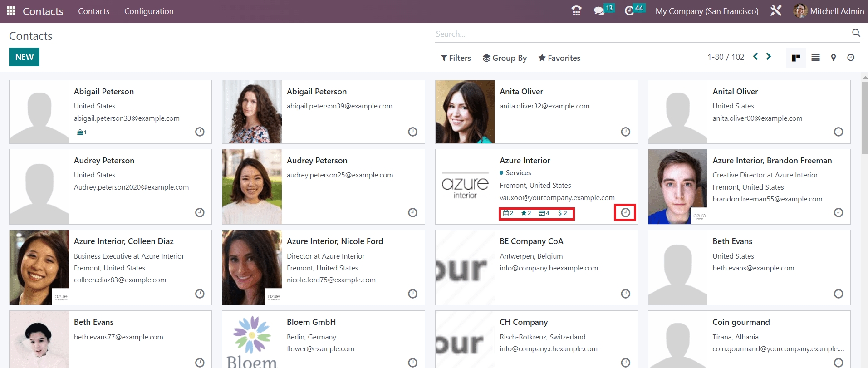
Task: Expand the Favorites dropdown
Action: 559,58
